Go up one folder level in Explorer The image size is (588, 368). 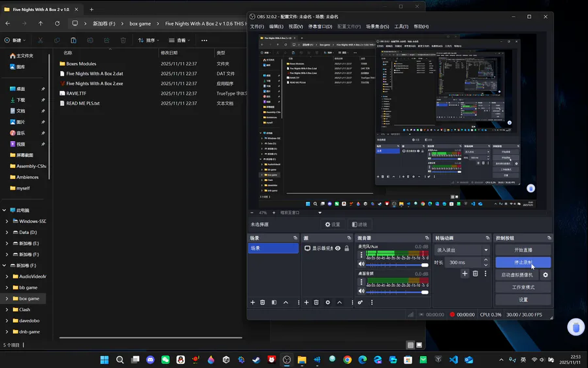pos(41,24)
